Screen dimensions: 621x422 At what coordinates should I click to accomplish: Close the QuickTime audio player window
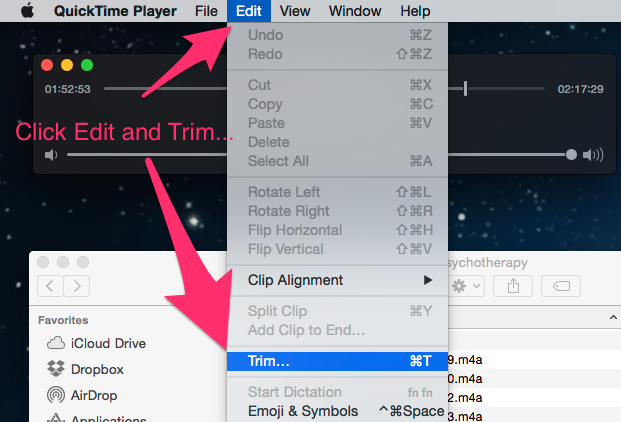tap(47, 65)
